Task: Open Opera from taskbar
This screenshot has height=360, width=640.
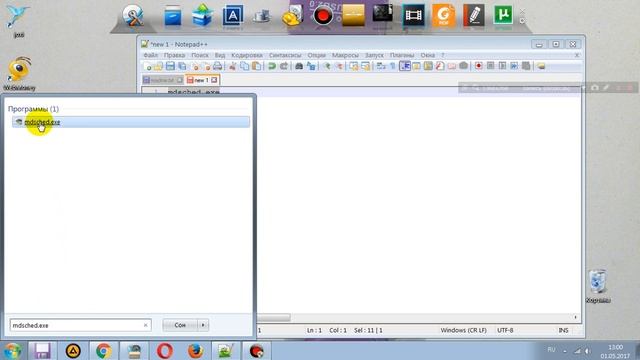Action: [164, 351]
